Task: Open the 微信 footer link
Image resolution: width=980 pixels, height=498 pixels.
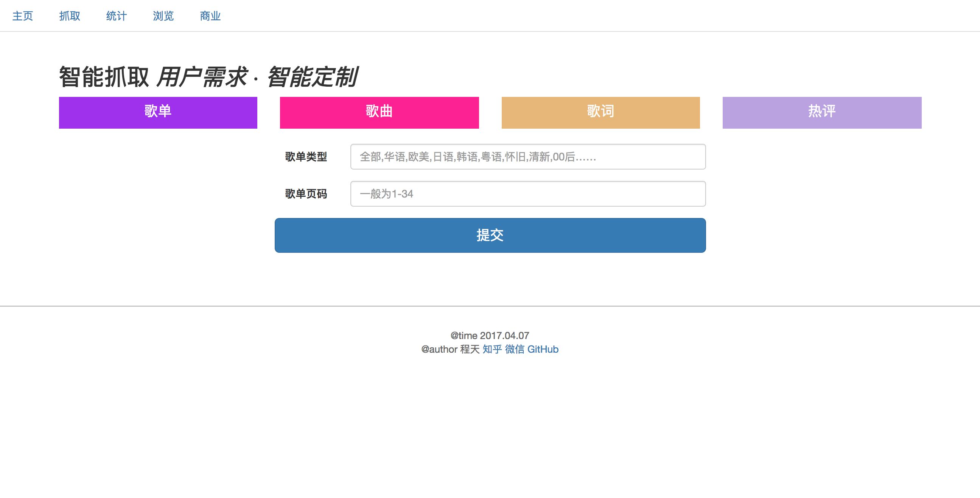Action: point(514,349)
